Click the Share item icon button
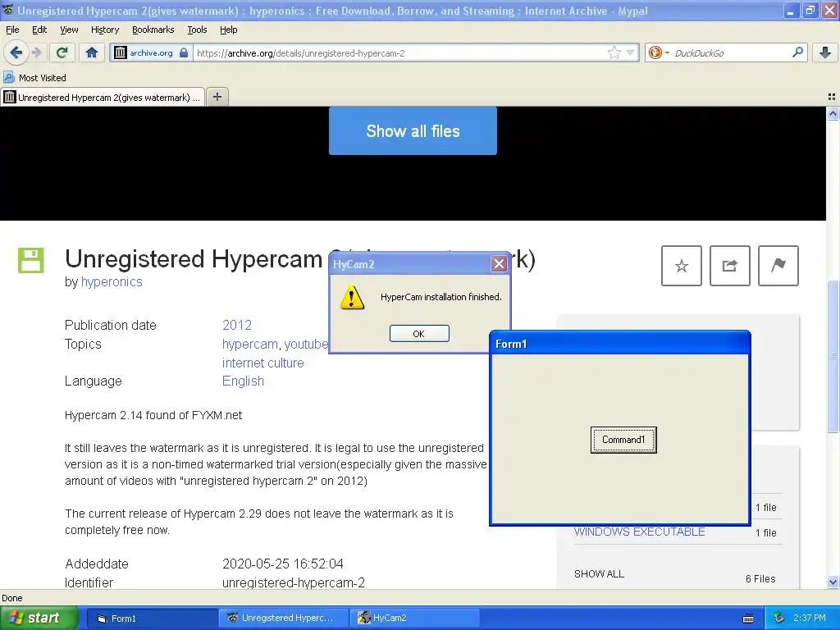Image resolution: width=840 pixels, height=630 pixels. [x=729, y=266]
